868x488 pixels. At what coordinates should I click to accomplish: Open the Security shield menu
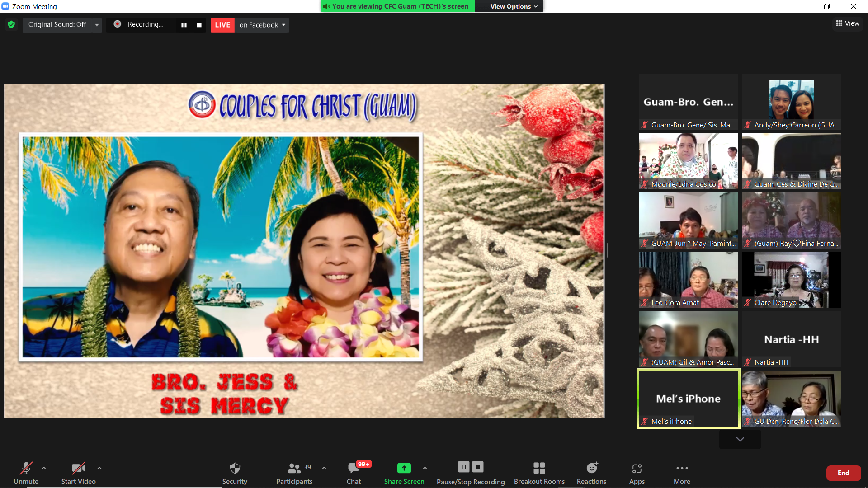click(x=235, y=473)
